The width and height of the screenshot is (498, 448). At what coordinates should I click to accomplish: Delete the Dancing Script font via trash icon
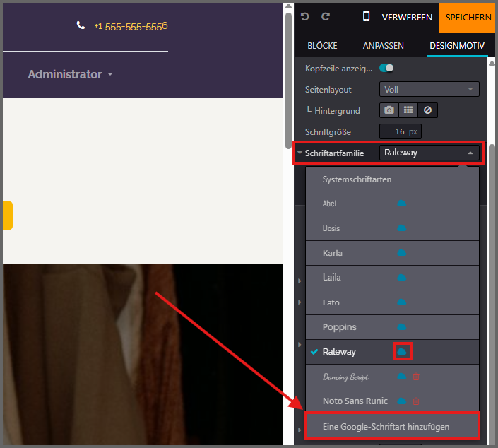point(416,377)
